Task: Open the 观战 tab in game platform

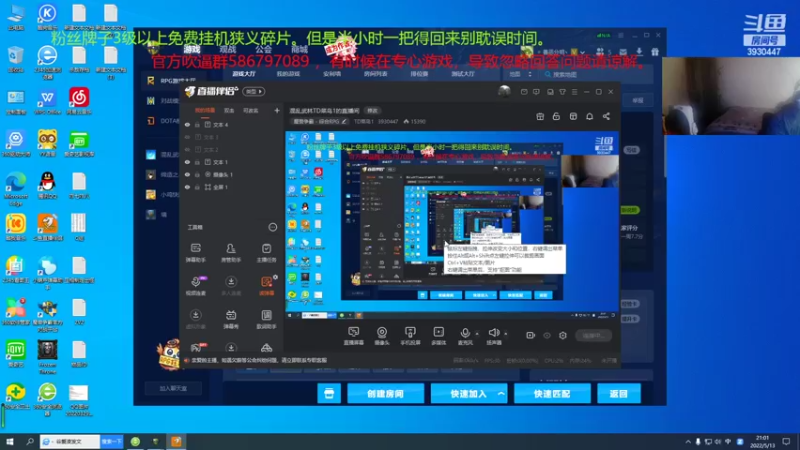Action: (228, 49)
